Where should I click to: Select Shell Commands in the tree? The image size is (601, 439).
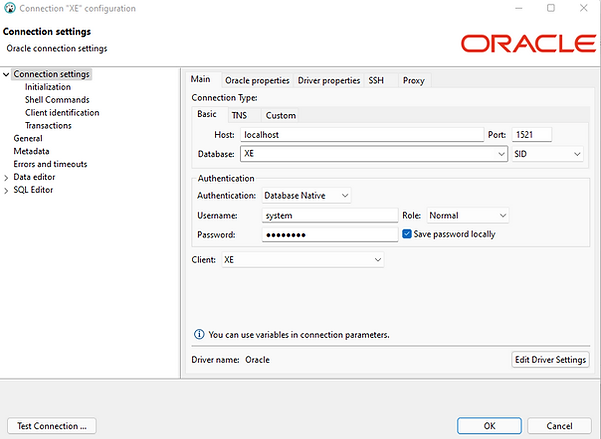coord(57,100)
